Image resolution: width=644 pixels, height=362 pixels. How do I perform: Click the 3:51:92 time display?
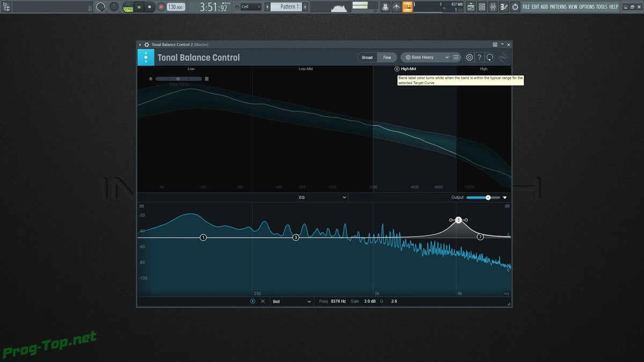(x=214, y=7)
